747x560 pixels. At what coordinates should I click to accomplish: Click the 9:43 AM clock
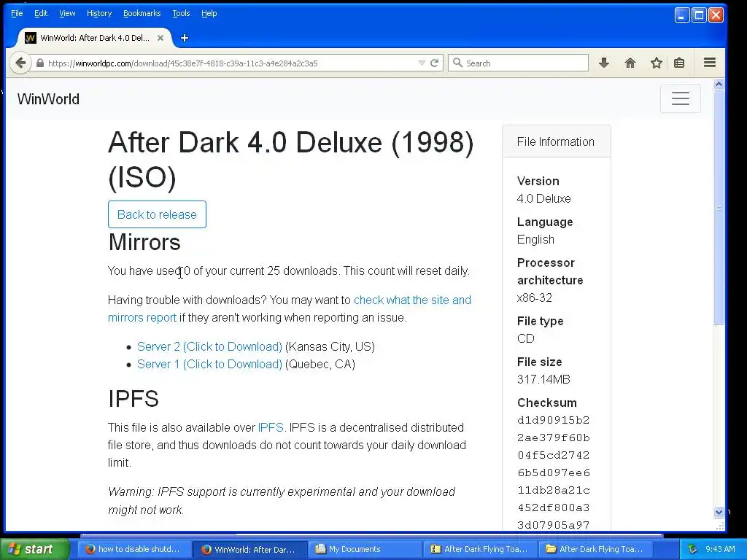[x=720, y=549]
